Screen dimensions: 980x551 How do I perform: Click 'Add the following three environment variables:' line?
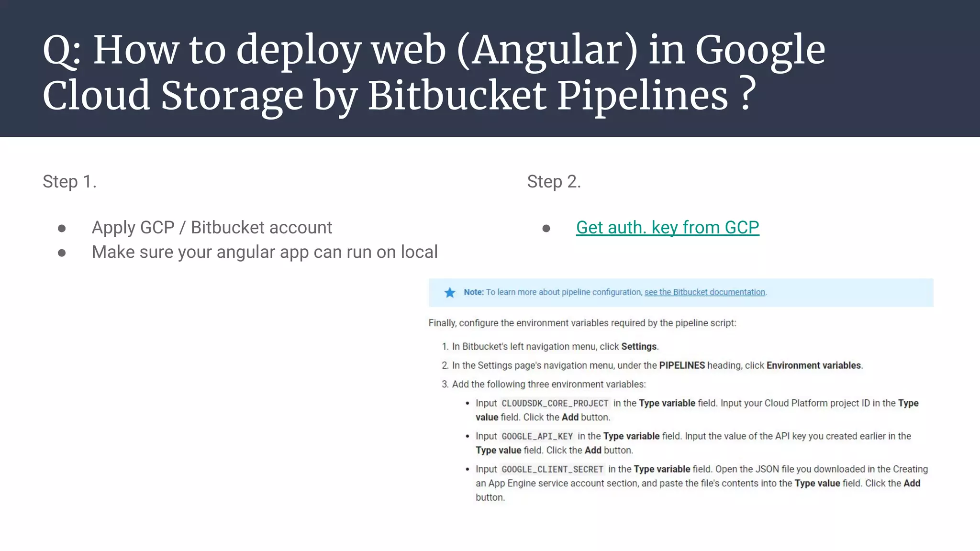pyautogui.click(x=549, y=385)
